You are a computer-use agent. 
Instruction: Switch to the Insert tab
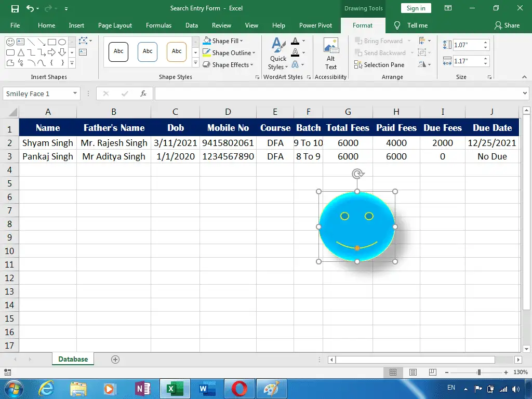click(76, 25)
